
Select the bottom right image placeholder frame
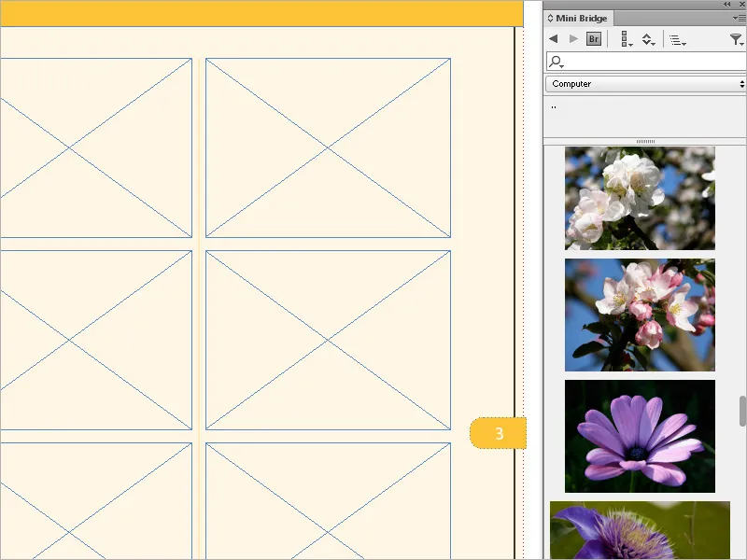(x=329, y=501)
